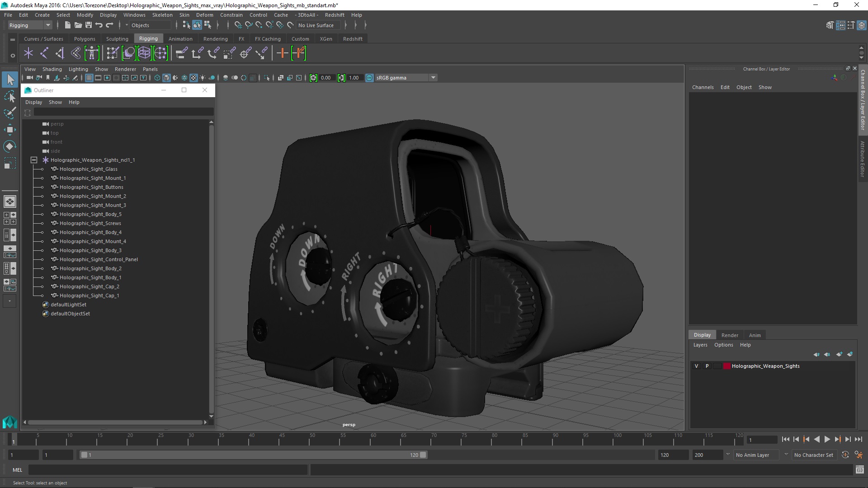Choose the Scale tool in toolbox
This screenshot has height=488, width=868.
(10, 163)
